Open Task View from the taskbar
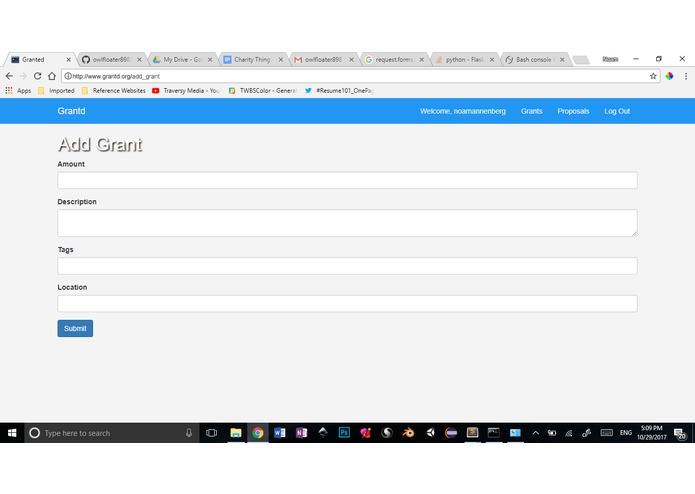Viewport: 695px width, 494px height. point(211,433)
